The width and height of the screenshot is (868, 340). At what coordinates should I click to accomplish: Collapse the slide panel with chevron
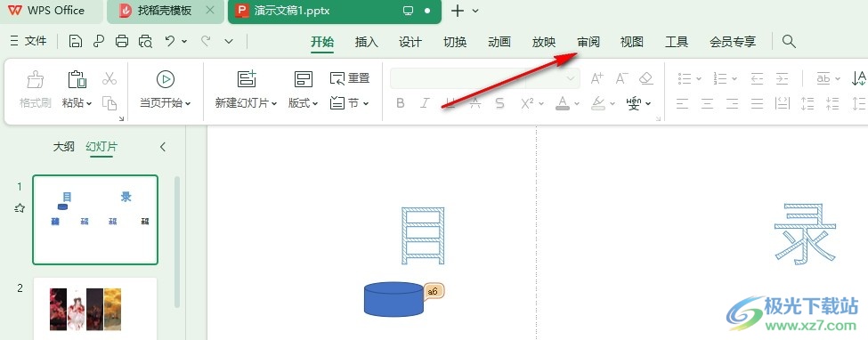coord(163,147)
